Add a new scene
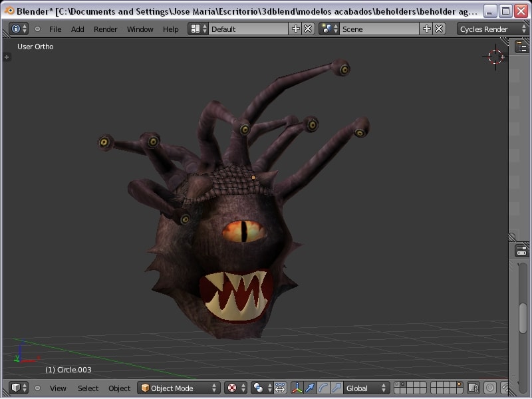Screen dimensions: 532x399 click(426, 29)
